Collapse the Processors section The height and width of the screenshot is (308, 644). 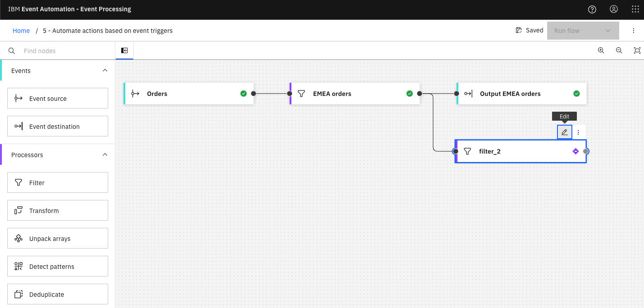105,155
